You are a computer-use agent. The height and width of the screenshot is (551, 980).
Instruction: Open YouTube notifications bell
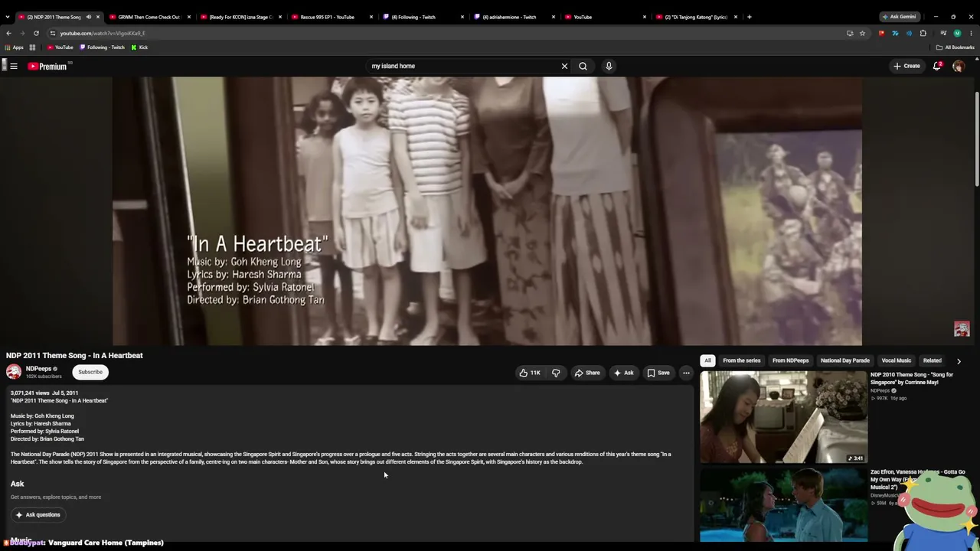pos(937,66)
